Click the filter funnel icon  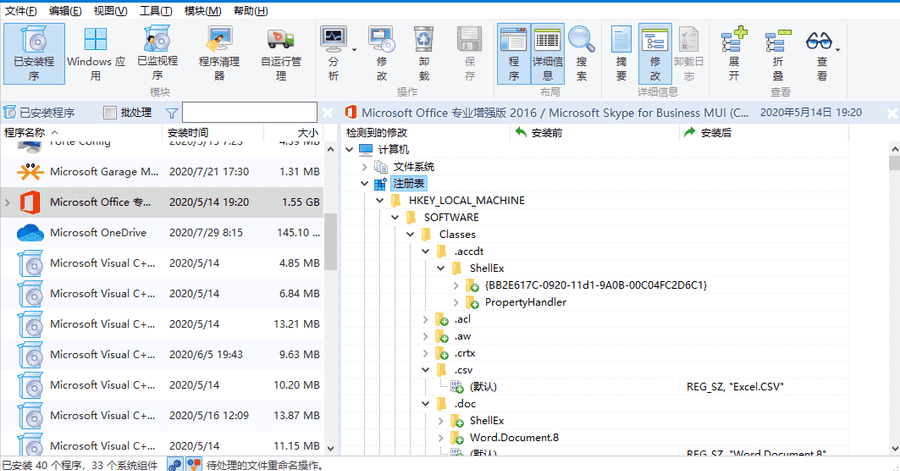[171, 113]
